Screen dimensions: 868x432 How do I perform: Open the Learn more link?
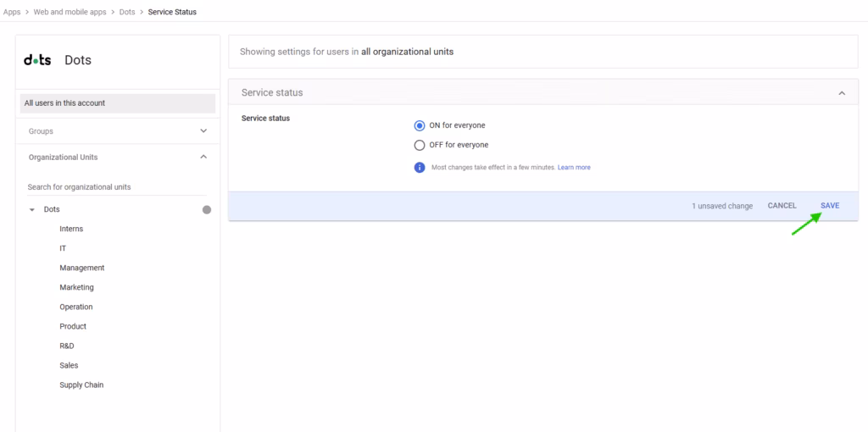coord(574,168)
